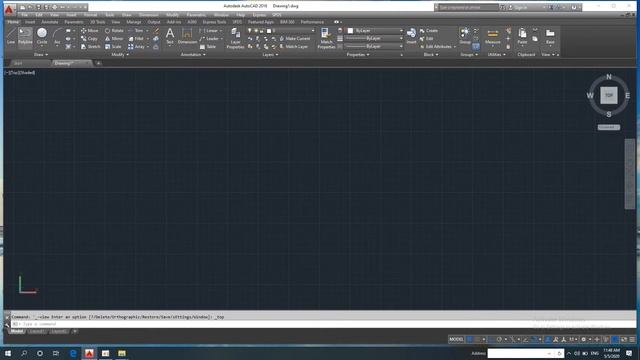Click the Leader button
The width and height of the screenshot is (640, 360).
pyautogui.click(x=211, y=38)
